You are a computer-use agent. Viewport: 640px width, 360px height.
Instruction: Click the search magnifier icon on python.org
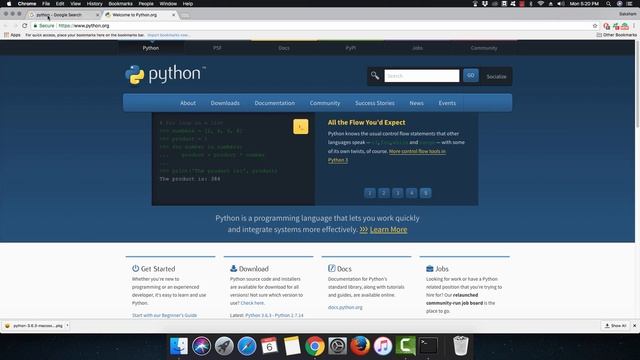tap(375, 76)
